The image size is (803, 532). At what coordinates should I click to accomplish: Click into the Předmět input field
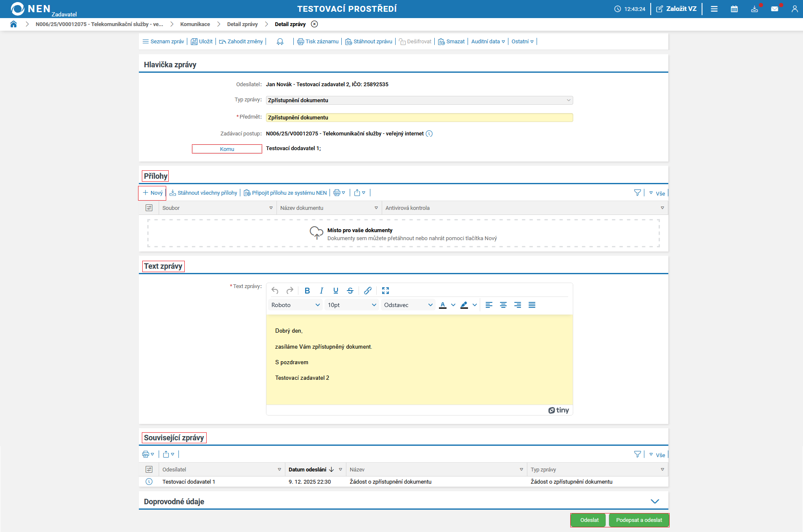[x=419, y=118]
